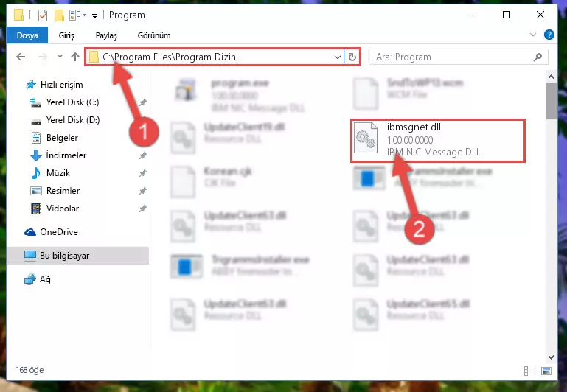Open the Görünüm ribbon tab
The image size is (567, 392).
click(x=154, y=35)
